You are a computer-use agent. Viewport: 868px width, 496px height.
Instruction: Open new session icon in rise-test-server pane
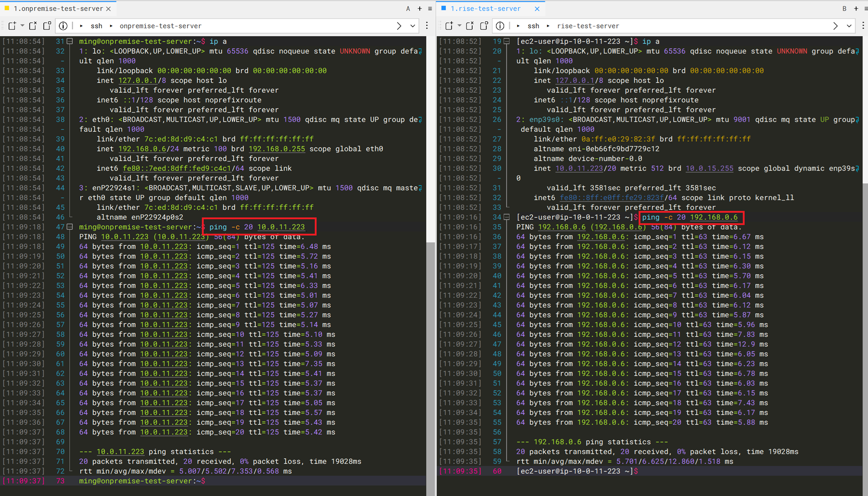tap(449, 26)
